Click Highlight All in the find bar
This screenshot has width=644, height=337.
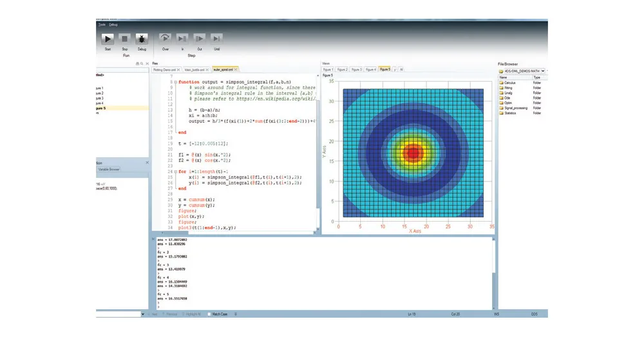[x=191, y=314]
